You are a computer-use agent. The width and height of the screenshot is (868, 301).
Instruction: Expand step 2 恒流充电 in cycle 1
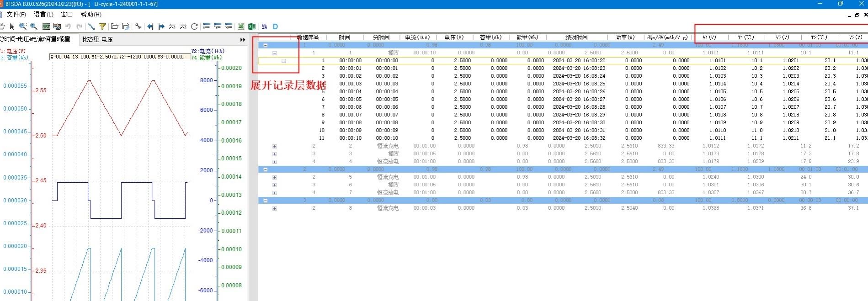tap(275, 147)
